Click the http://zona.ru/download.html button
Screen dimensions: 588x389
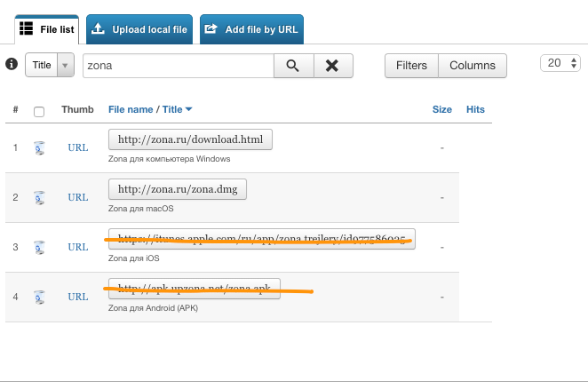click(190, 139)
